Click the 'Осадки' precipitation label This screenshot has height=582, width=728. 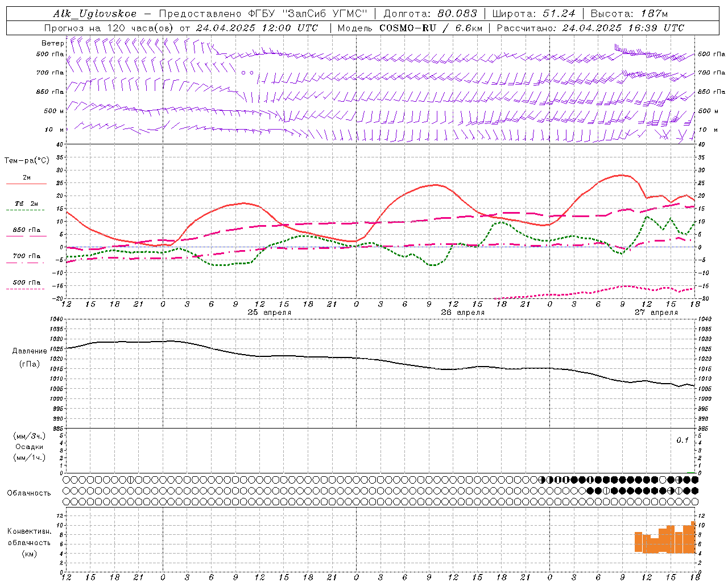[30, 447]
